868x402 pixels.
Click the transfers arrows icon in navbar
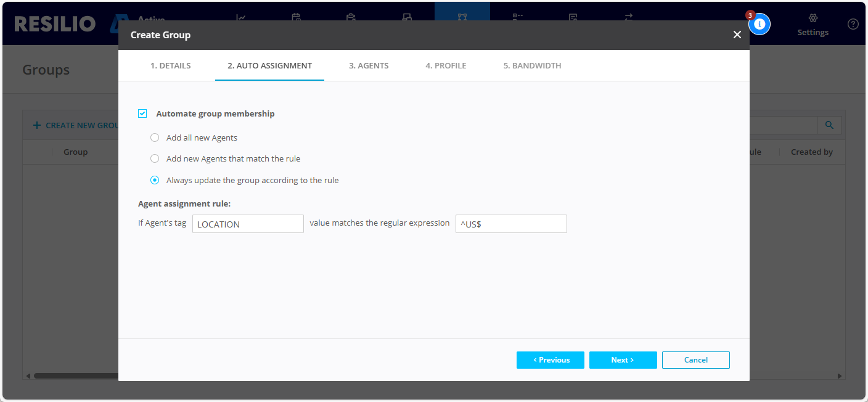click(x=628, y=17)
